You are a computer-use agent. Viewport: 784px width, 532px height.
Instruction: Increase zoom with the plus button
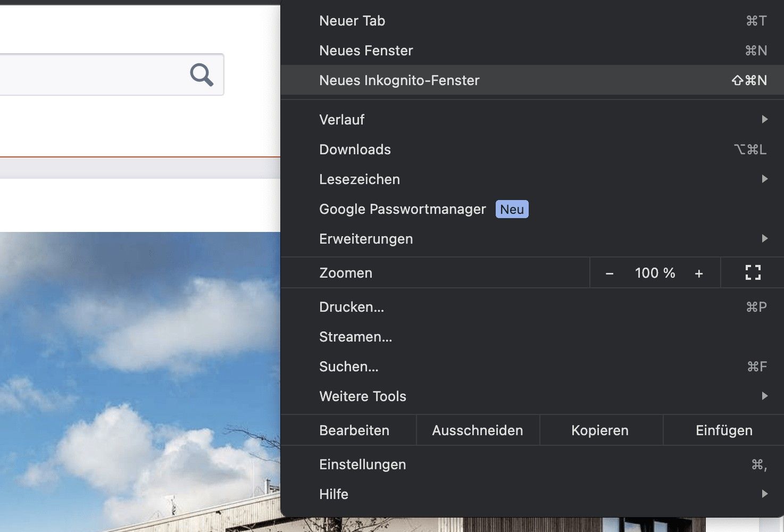click(x=699, y=273)
